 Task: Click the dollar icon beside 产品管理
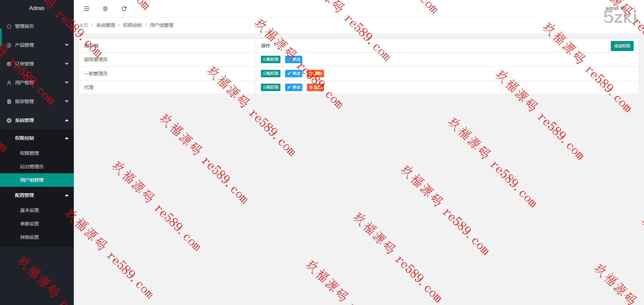9,45
